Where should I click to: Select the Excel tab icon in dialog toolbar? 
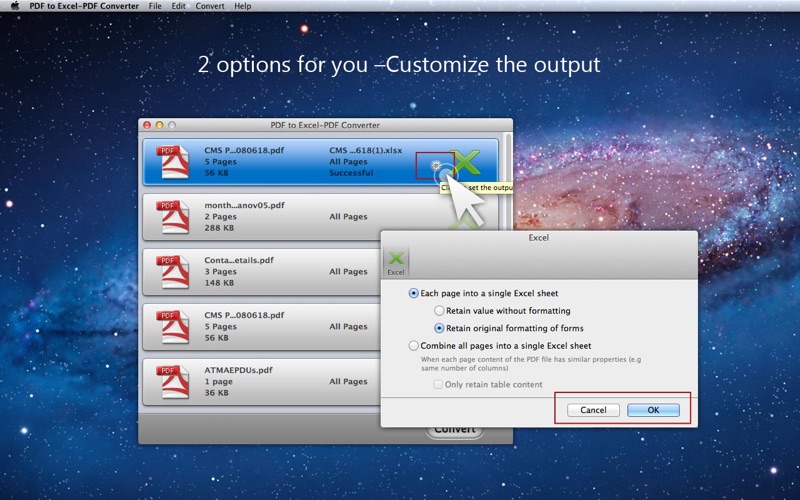[396, 262]
